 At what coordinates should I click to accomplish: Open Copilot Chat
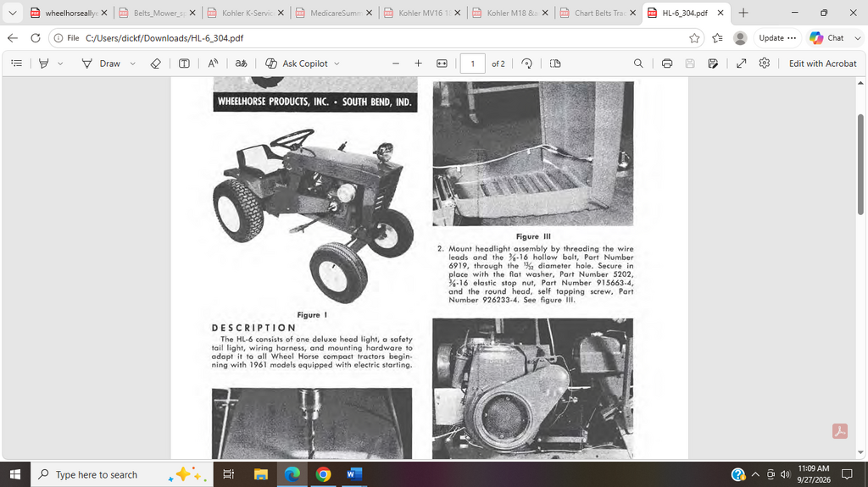coord(827,37)
